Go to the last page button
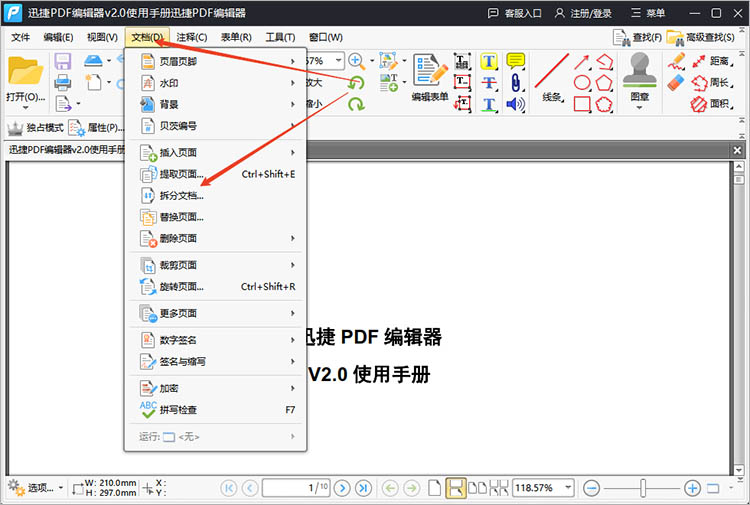The width and height of the screenshot is (750, 505). tap(363, 488)
